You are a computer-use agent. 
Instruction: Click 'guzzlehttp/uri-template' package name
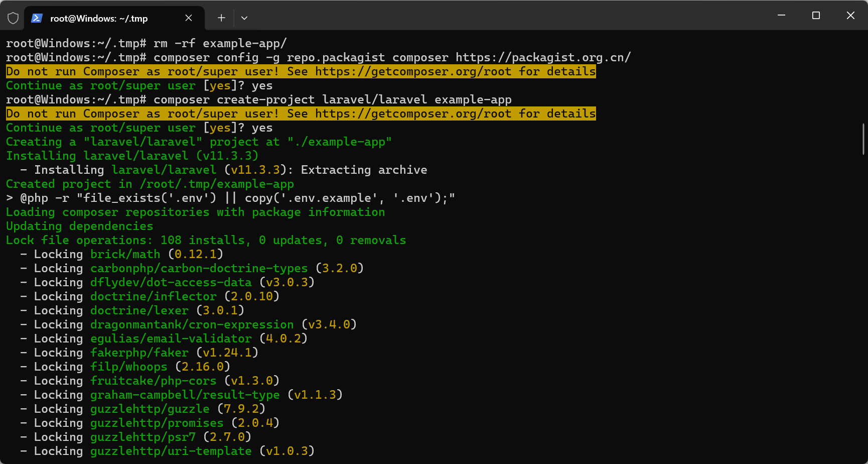171,451
